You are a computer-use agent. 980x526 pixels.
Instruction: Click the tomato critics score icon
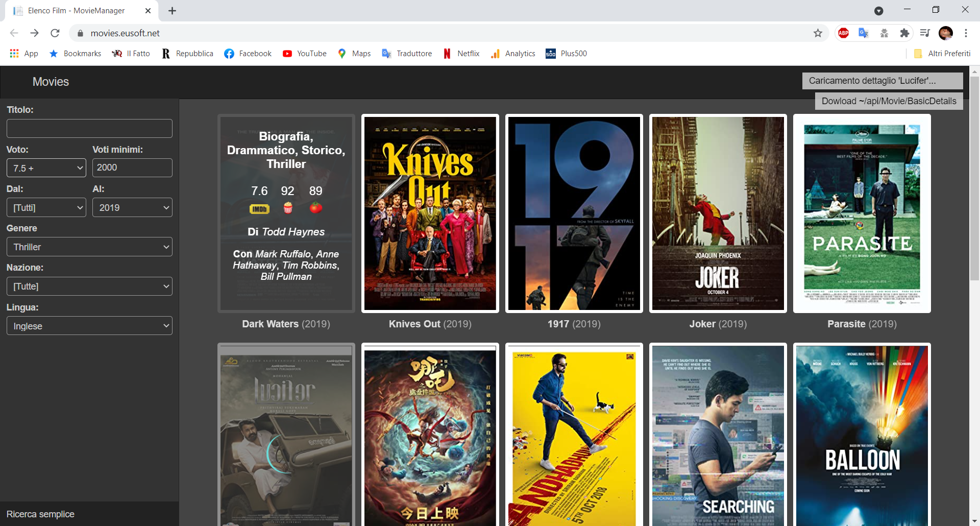pyautogui.click(x=316, y=207)
